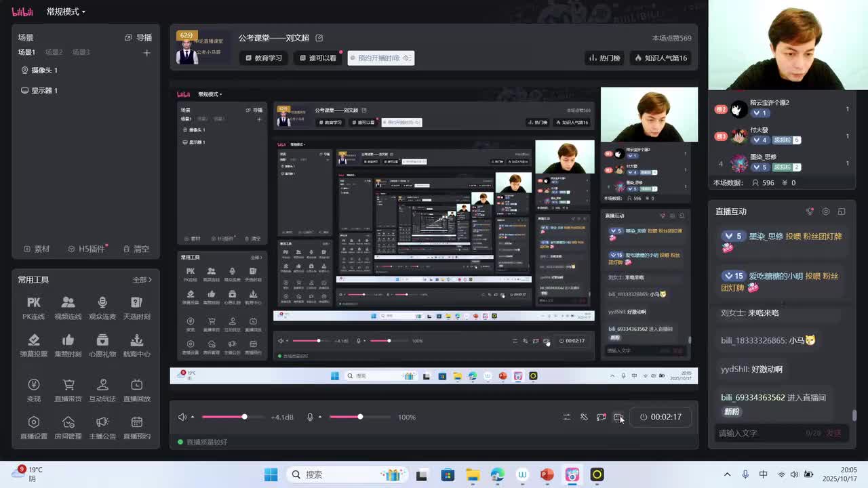The width and height of the screenshot is (868, 488).
Task: Open 房间管理 room management
Action: pos(68,428)
